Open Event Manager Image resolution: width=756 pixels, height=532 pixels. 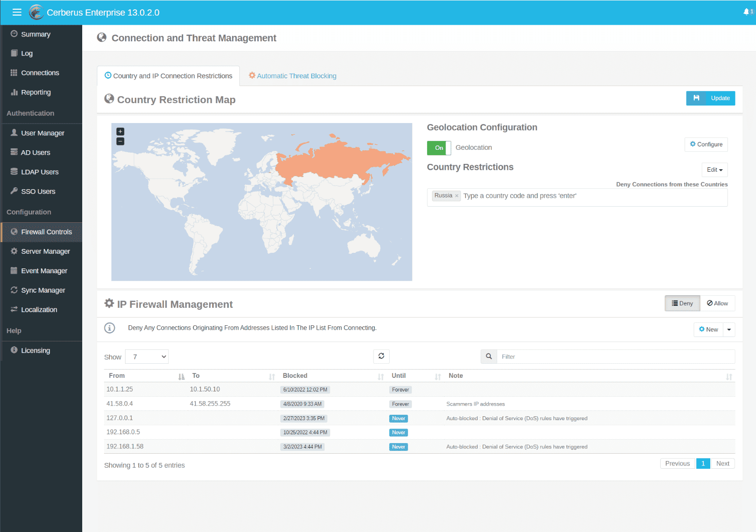click(x=41, y=271)
